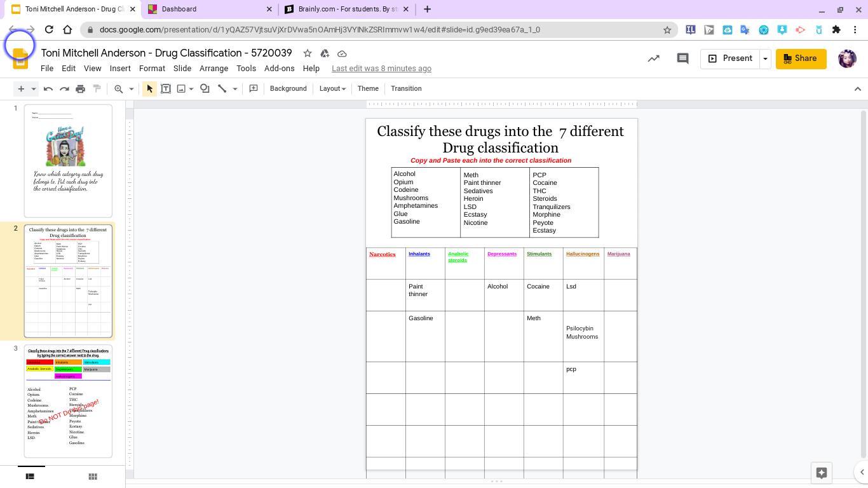Screen dimensions: 868x488
Task: Expand the side panel arrow
Action: 862,472
